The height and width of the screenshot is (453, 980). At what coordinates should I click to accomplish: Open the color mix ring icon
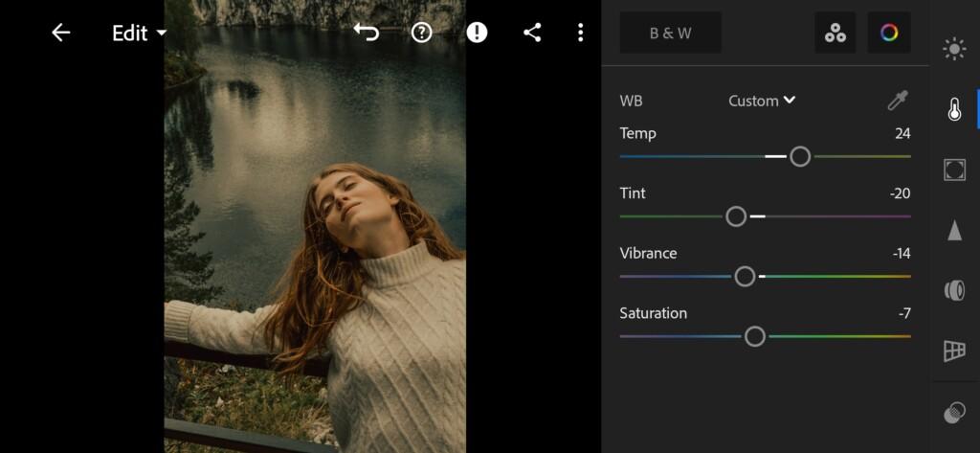coord(889,33)
